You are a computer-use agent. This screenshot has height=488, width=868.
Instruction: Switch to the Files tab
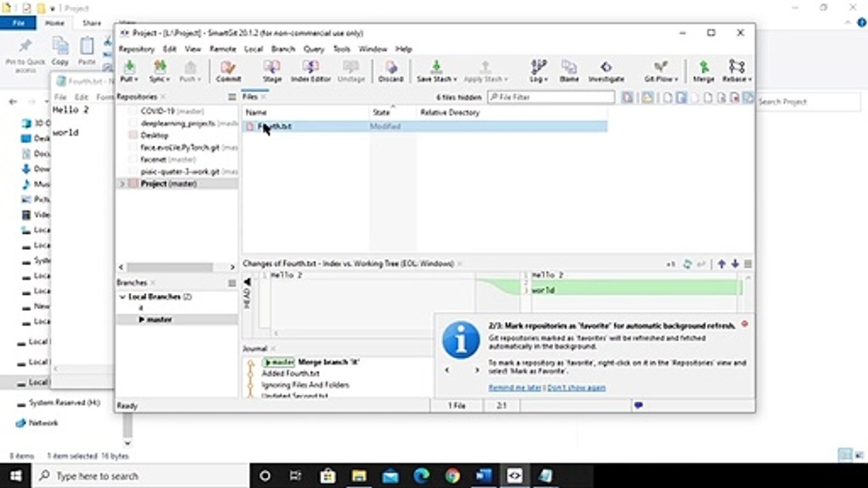coord(250,97)
